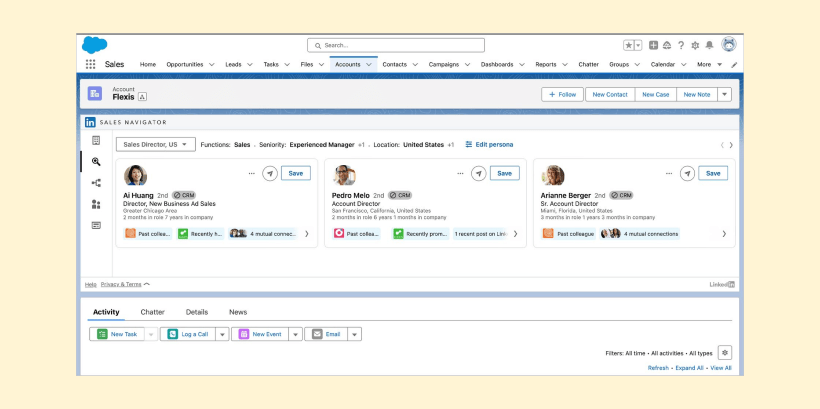Click the Follow button
This screenshot has height=409, width=820.
pos(562,94)
